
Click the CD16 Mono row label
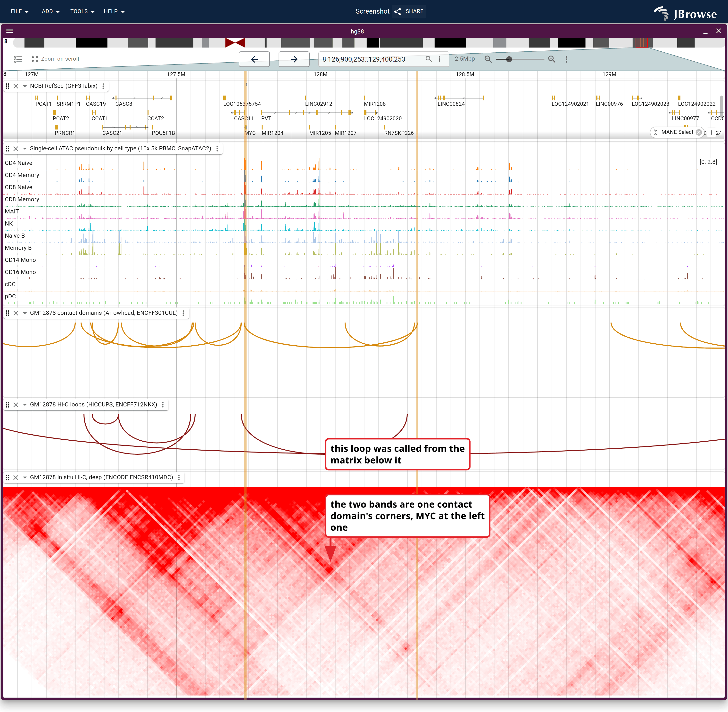click(20, 272)
